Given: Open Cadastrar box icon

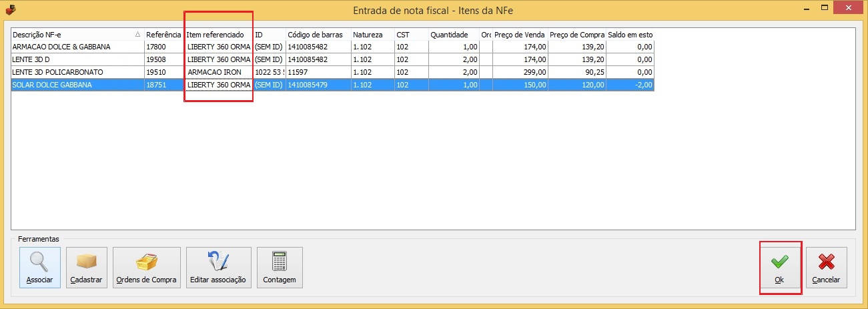Looking at the screenshot, I should (87, 262).
